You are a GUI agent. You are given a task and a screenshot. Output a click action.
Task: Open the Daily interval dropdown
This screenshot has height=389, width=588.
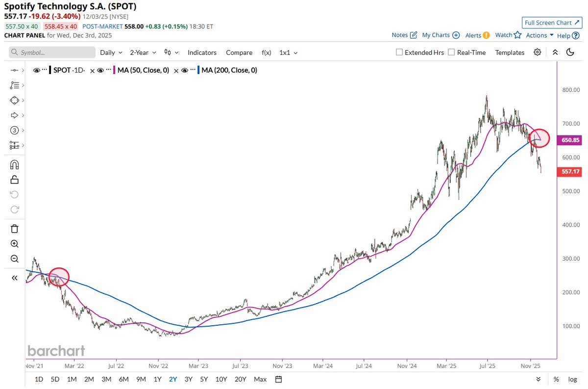tap(111, 52)
